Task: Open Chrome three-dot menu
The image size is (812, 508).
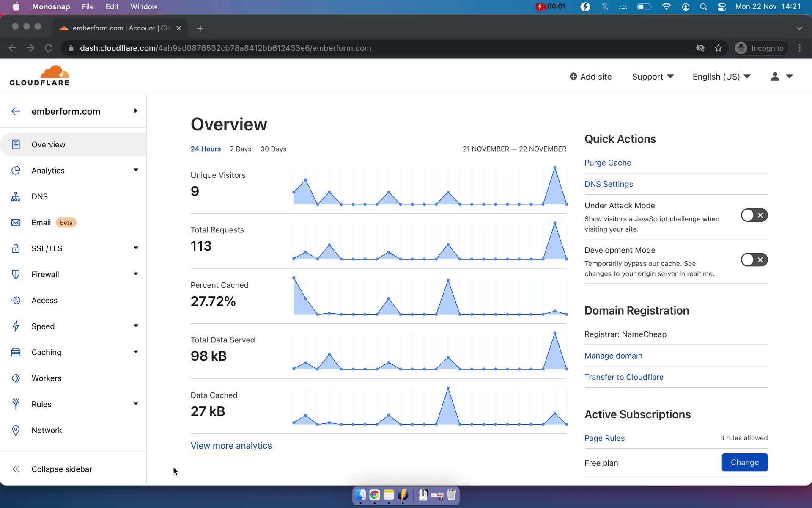Action: coord(799,48)
